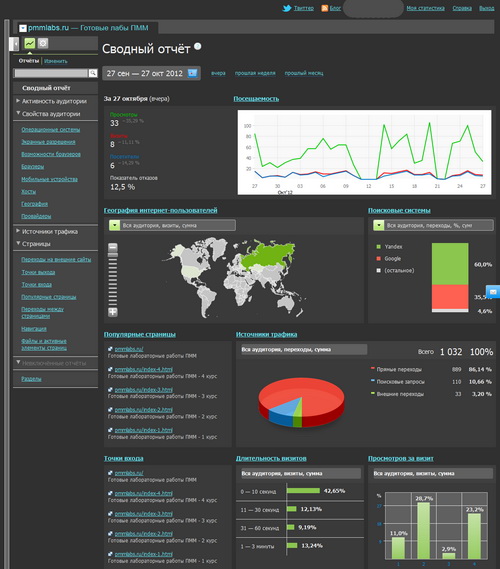Open the Точки выхода sidebar report
The width and height of the screenshot is (500, 569).
coord(38,272)
